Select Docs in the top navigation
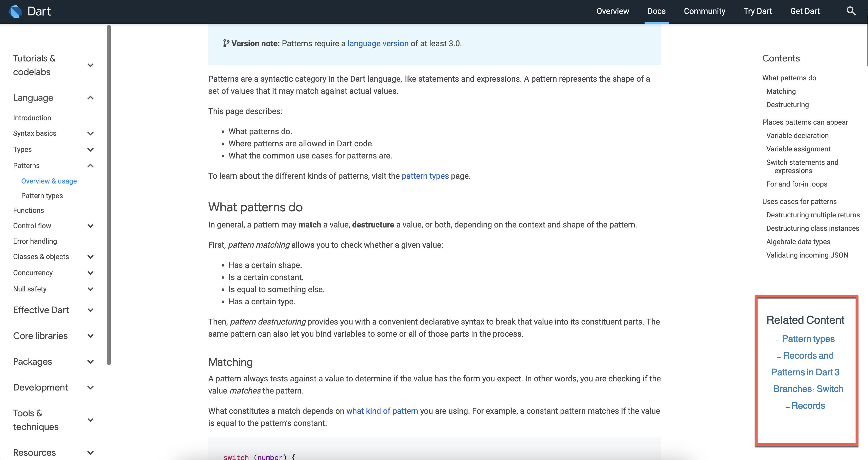 click(x=656, y=11)
